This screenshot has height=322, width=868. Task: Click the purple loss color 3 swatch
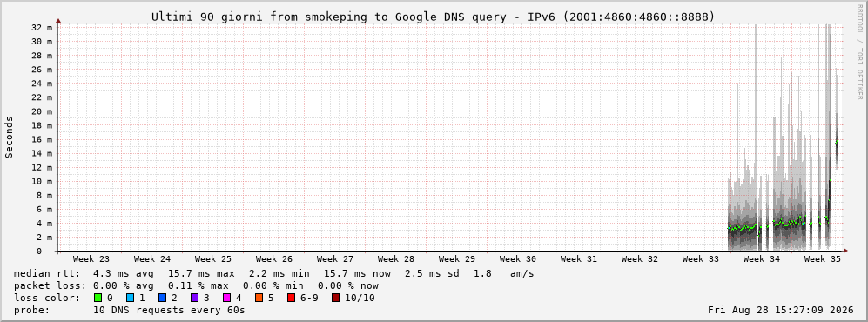click(x=194, y=299)
